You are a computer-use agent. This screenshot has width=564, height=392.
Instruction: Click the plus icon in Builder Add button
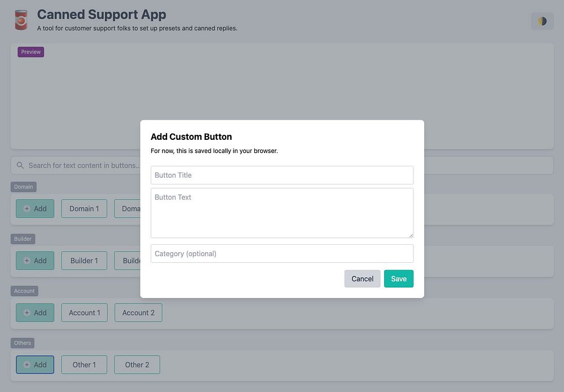[x=27, y=261]
